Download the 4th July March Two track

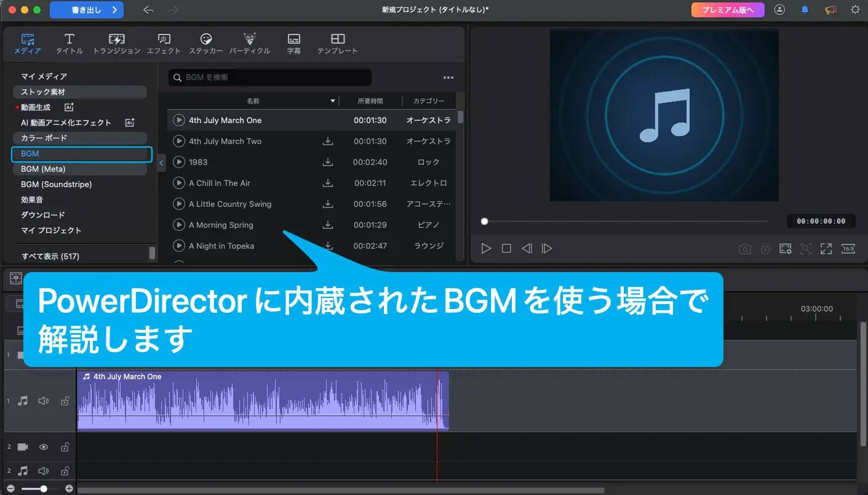(328, 141)
